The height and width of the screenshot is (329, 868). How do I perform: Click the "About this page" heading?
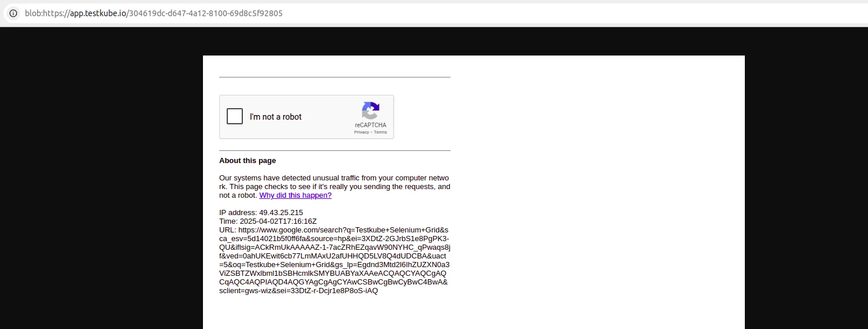(248, 161)
